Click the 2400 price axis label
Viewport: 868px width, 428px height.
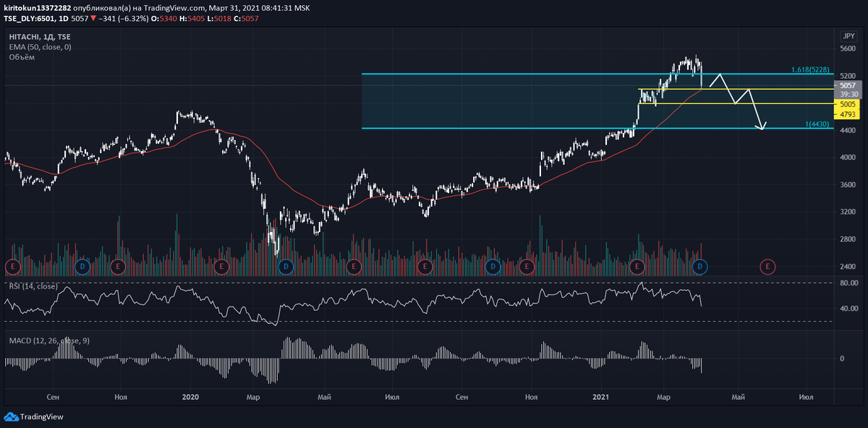click(x=848, y=267)
